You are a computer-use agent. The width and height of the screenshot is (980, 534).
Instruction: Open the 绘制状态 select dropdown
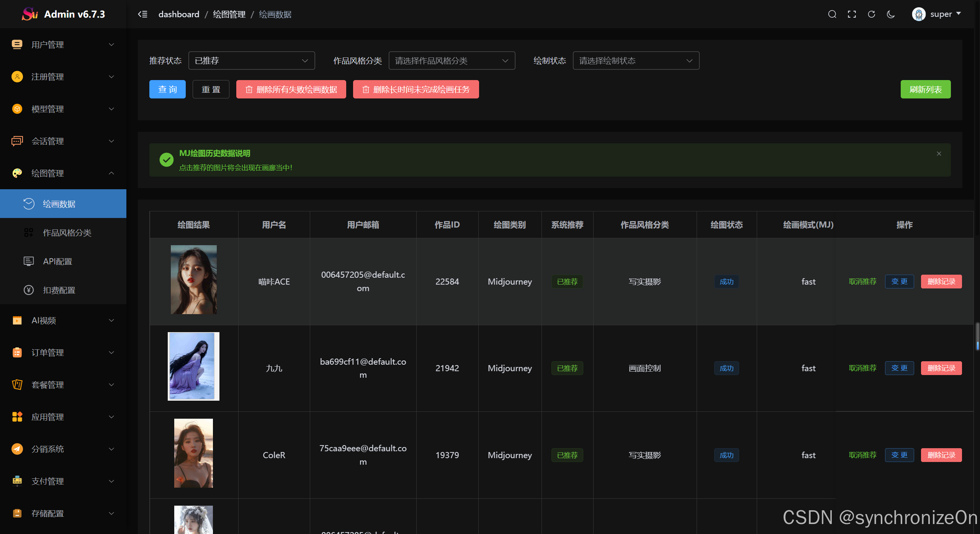(636, 61)
